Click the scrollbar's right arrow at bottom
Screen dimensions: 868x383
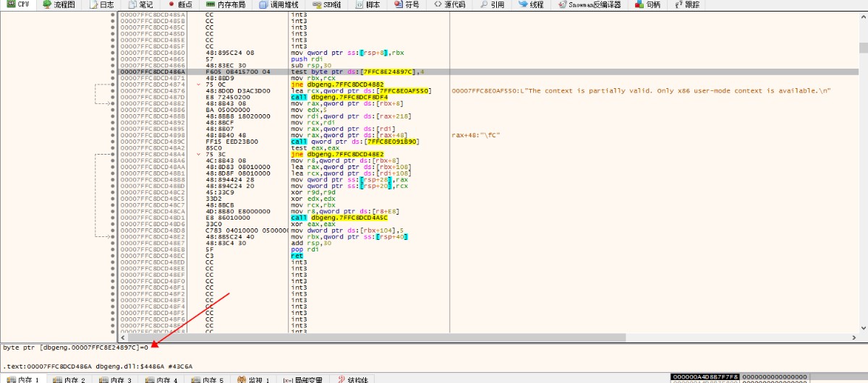(x=856, y=337)
